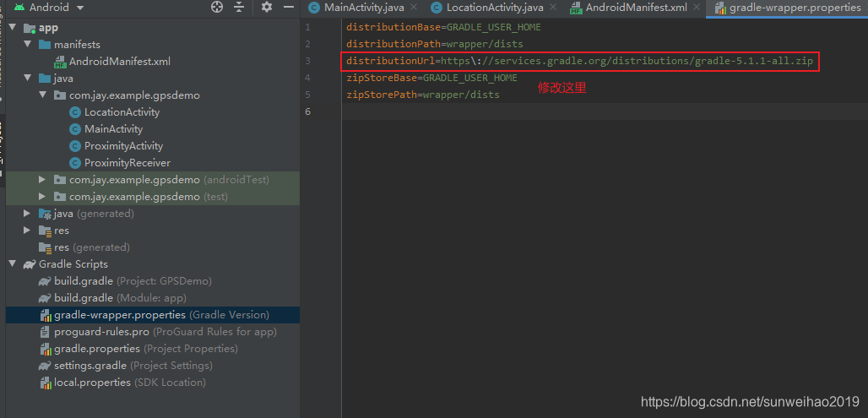
Task: Expand the gpsdemo (androidTest) package
Action: [42, 179]
